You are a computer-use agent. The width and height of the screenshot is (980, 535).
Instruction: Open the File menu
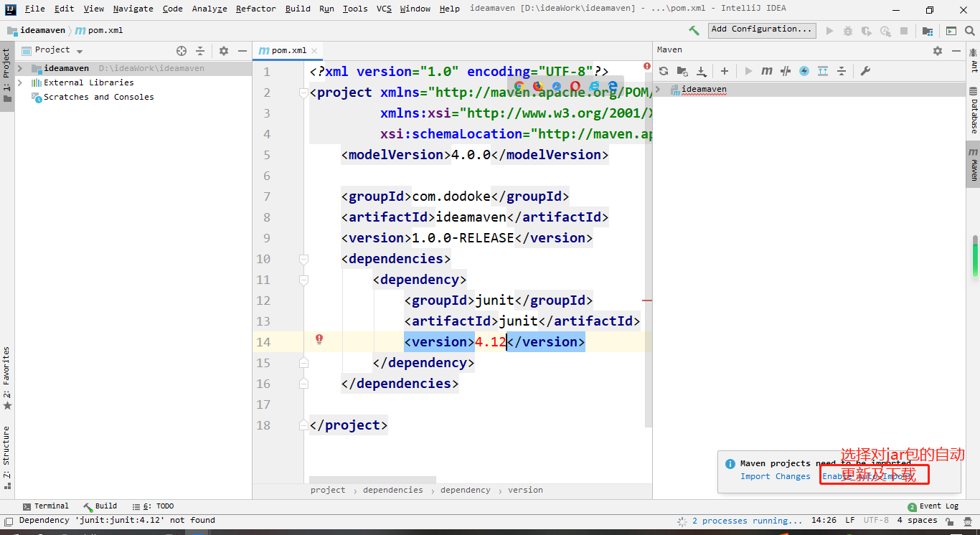point(35,9)
